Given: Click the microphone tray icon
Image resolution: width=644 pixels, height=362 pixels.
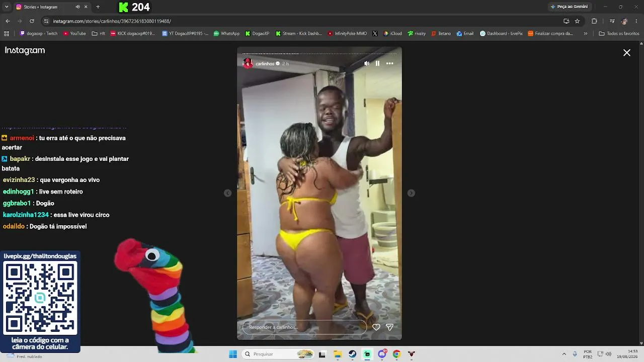Looking at the screenshot, I should tap(575, 354).
